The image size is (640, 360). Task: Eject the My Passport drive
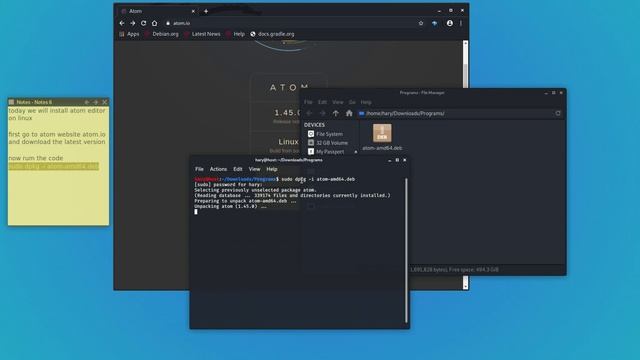click(356, 152)
